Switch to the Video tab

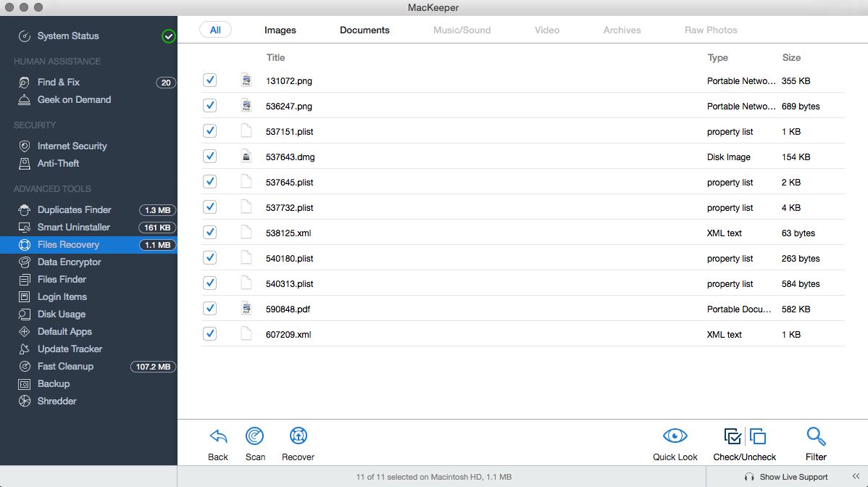(x=547, y=30)
